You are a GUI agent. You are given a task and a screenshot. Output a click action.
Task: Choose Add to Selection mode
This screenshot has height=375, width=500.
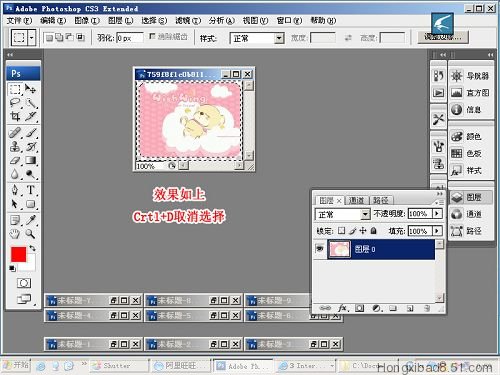tap(59, 37)
